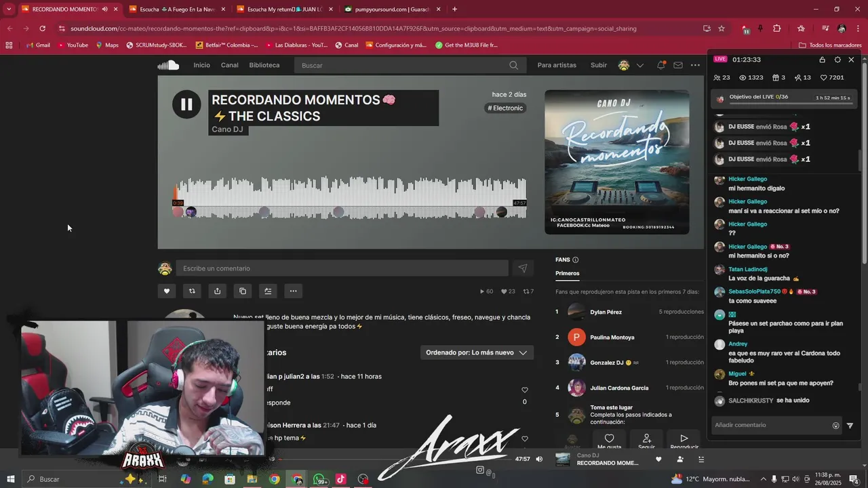Open the SoundCloud header three-dots menu
868x488 pixels.
[x=695, y=65]
